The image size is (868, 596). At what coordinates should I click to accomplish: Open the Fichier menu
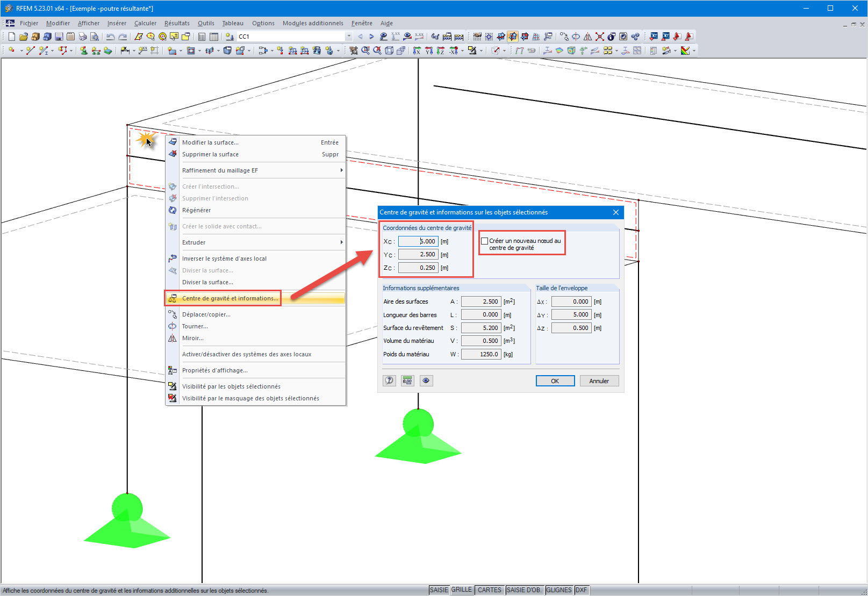pos(29,23)
